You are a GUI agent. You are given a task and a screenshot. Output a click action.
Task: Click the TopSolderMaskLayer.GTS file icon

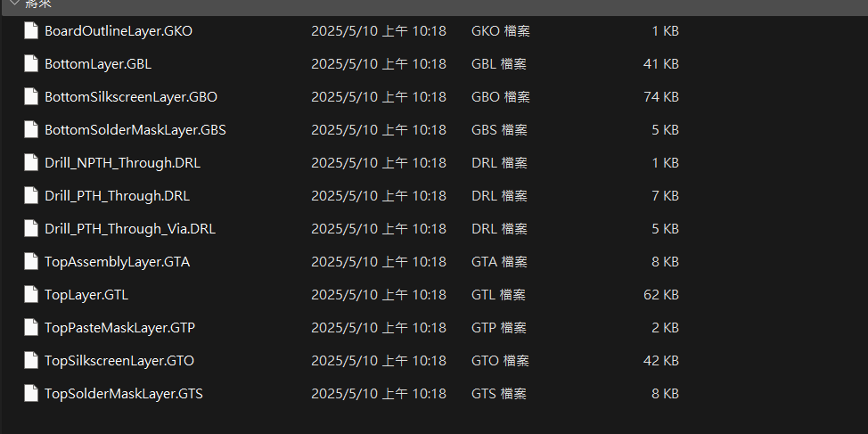click(x=31, y=394)
